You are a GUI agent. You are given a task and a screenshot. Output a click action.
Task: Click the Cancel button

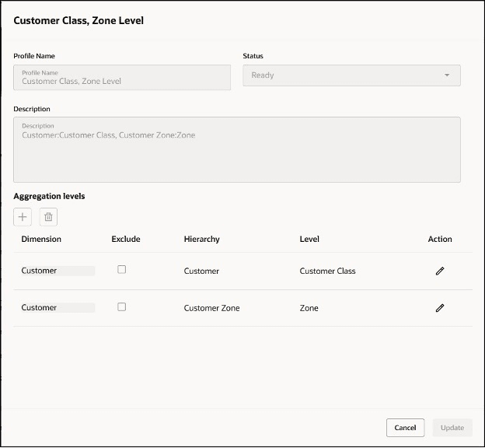(405, 428)
